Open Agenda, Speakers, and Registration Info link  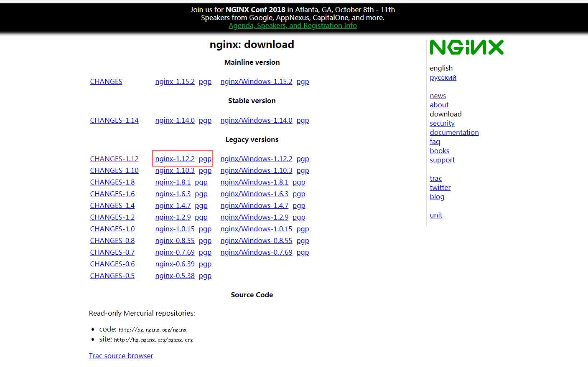293,25
